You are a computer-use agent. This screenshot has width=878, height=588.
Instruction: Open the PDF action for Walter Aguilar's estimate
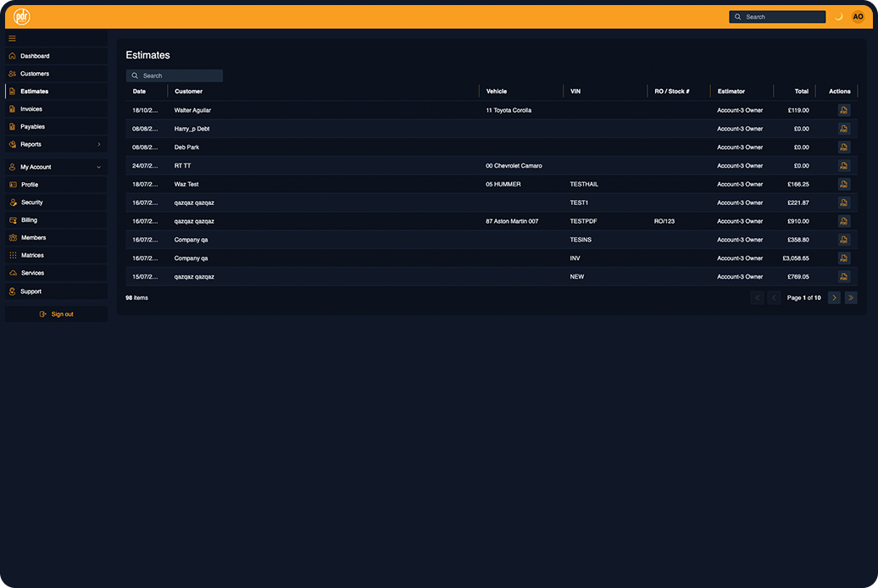point(843,109)
